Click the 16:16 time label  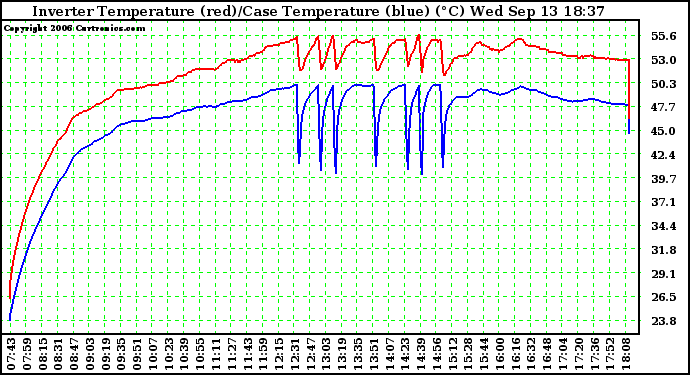coord(516,354)
